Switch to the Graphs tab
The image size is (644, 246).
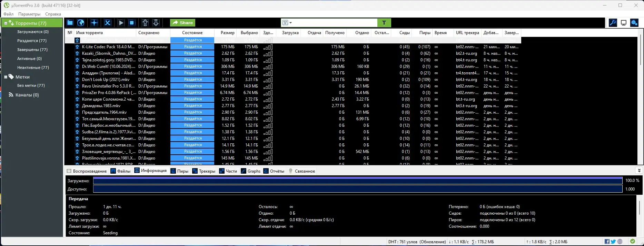tap(251, 171)
